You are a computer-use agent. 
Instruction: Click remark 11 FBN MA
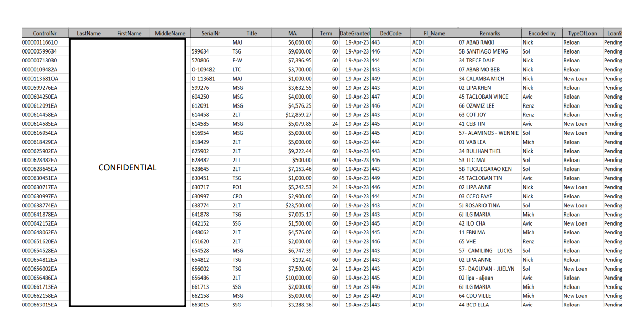point(490,232)
